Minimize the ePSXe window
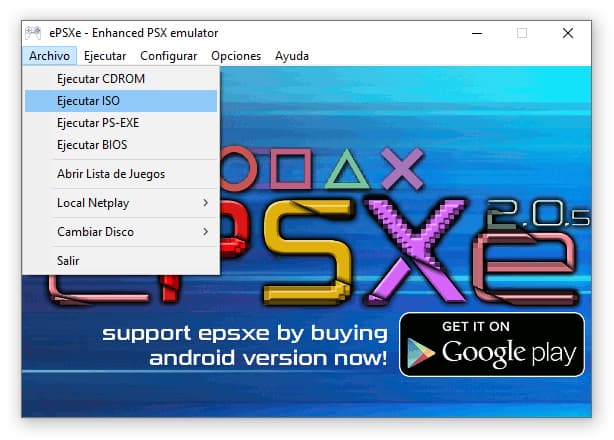Screen dimensions: 614x440 point(474,33)
